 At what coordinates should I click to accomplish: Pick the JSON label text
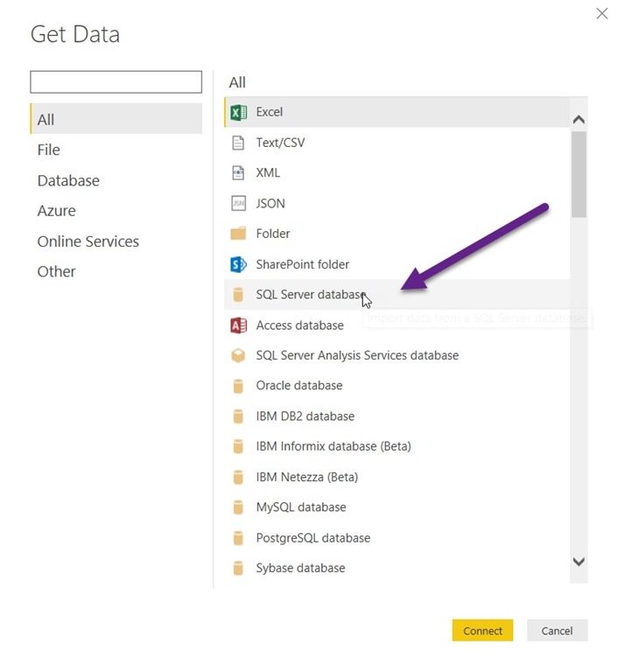[x=270, y=204]
